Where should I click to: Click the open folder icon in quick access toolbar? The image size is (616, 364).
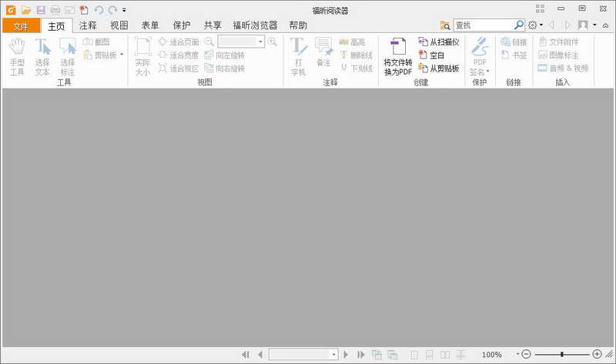click(26, 9)
